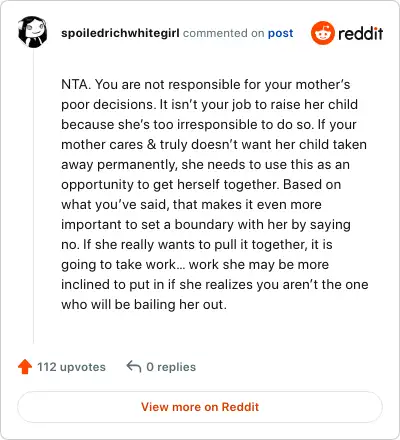400x440 pixels.
Task: Click the phrase "going to take work"
Action: 119,265
